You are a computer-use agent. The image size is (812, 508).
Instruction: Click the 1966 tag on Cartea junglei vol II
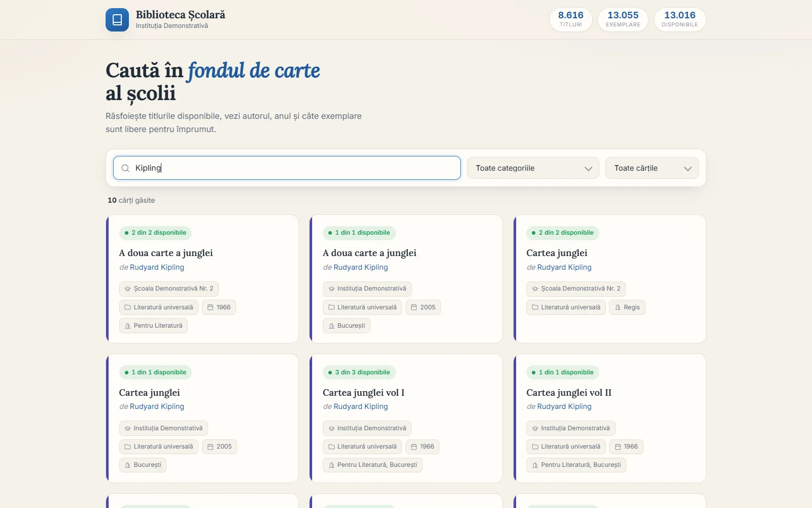626,447
